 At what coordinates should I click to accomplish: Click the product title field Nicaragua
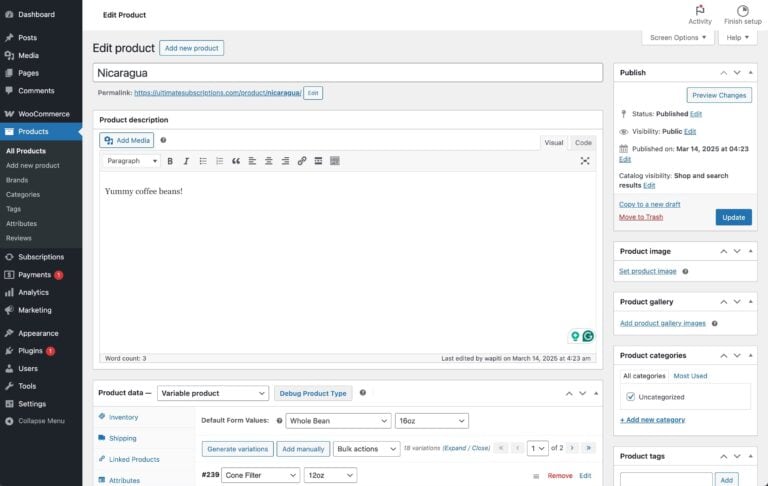pyautogui.click(x=347, y=73)
